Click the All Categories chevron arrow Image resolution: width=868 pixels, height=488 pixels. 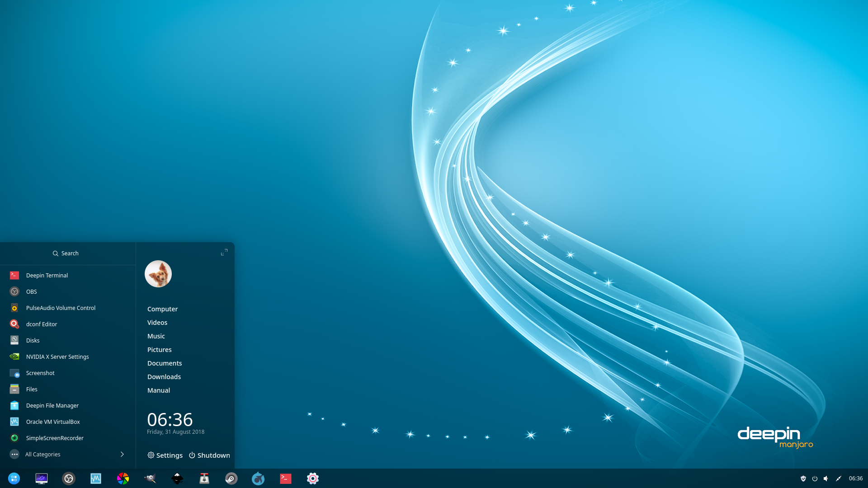(x=122, y=454)
